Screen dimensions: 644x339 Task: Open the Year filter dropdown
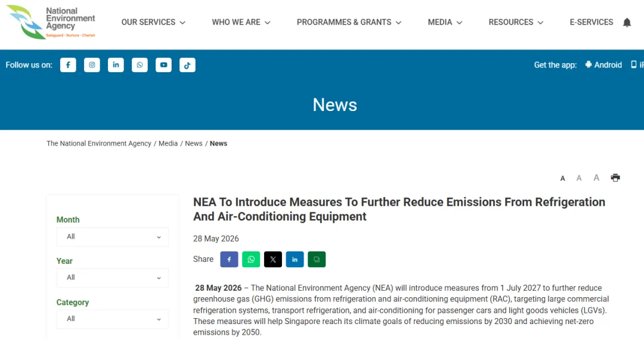[x=113, y=278]
